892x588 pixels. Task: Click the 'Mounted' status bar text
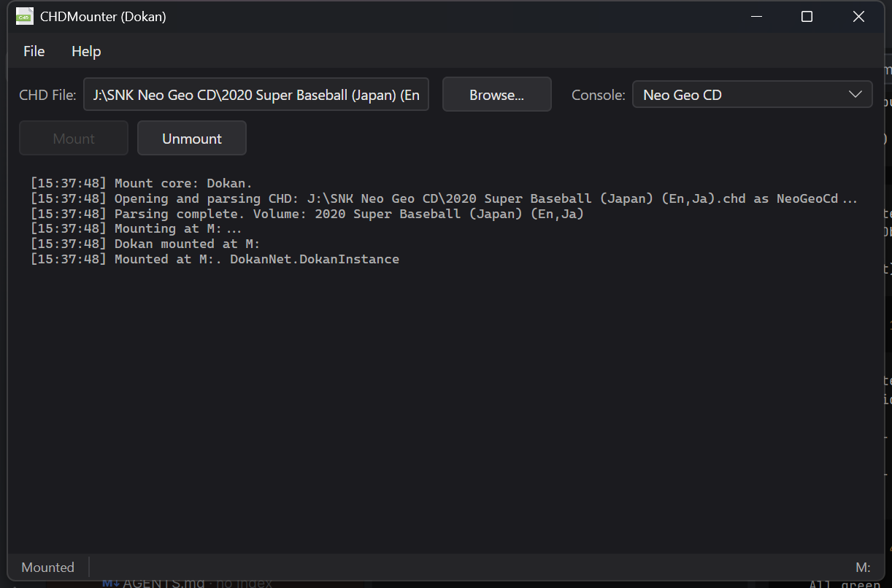[48, 568]
